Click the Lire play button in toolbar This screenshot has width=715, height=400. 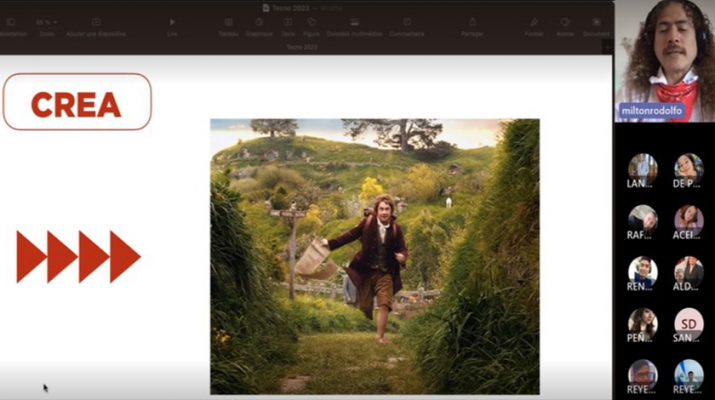coord(172,23)
